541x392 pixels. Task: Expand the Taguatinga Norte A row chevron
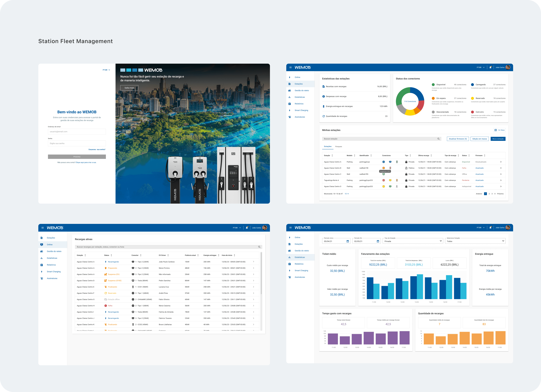coord(501,180)
